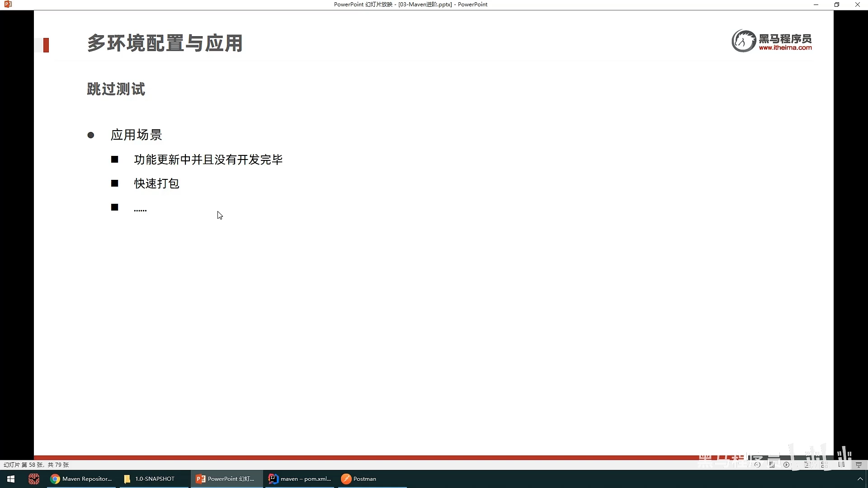Viewport: 868px width, 488px height.
Task: Click the itheima logo on slide
Action: coord(772,41)
